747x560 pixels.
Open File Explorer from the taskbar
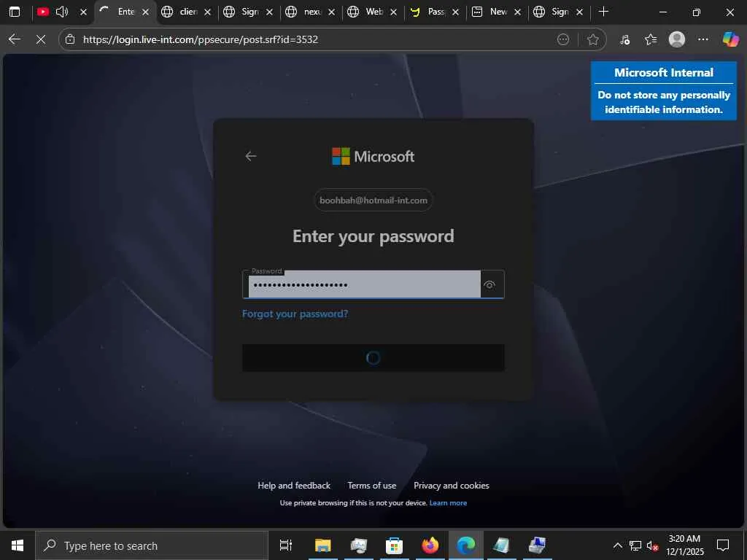click(x=322, y=545)
